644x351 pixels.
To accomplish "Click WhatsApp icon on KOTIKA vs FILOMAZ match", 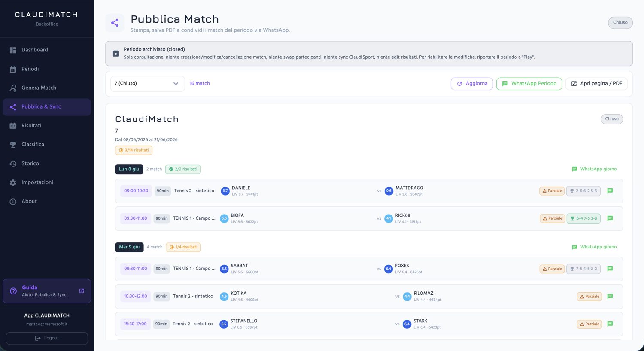I will click(x=610, y=297).
